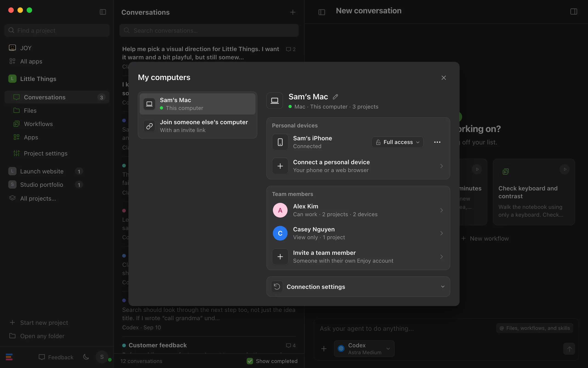Click the plus attach icon in the message box

pos(324,349)
